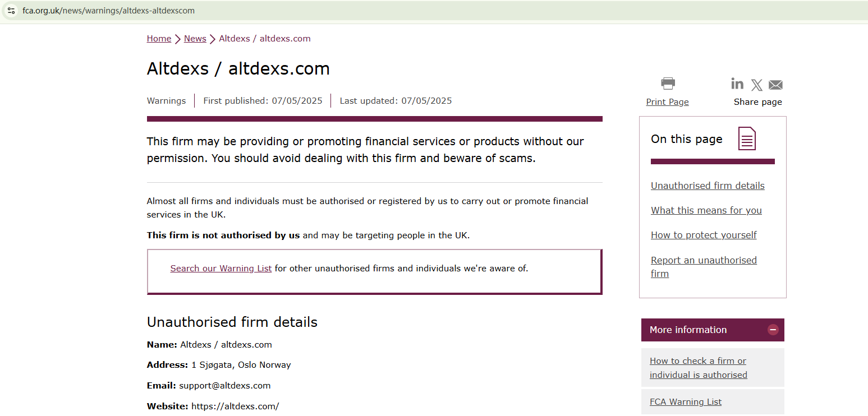This screenshot has height=416, width=868.
Task: Navigate to How to protect yourself
Action: [704, 235]
